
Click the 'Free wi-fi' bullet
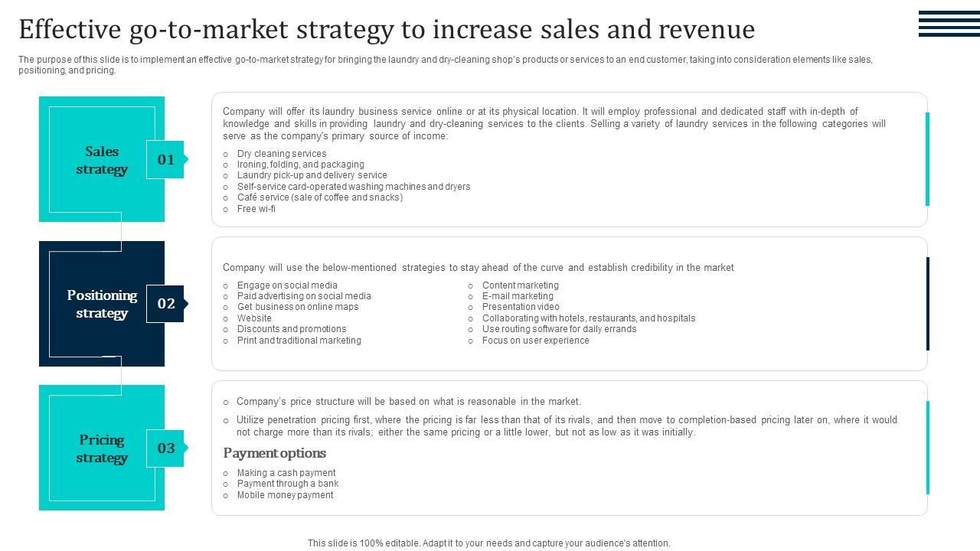coord(256,209)
